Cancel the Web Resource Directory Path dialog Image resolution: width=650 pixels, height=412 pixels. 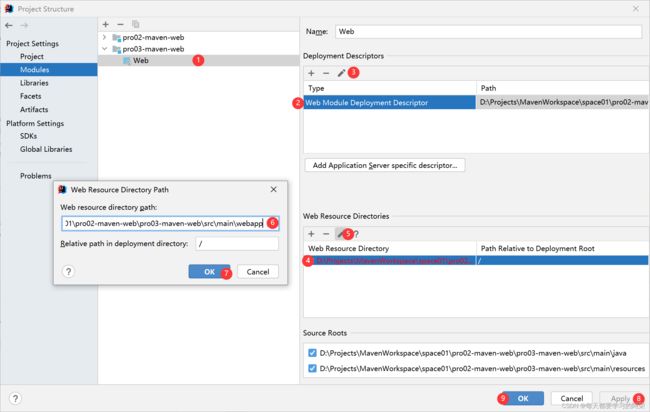pos(258,271)
